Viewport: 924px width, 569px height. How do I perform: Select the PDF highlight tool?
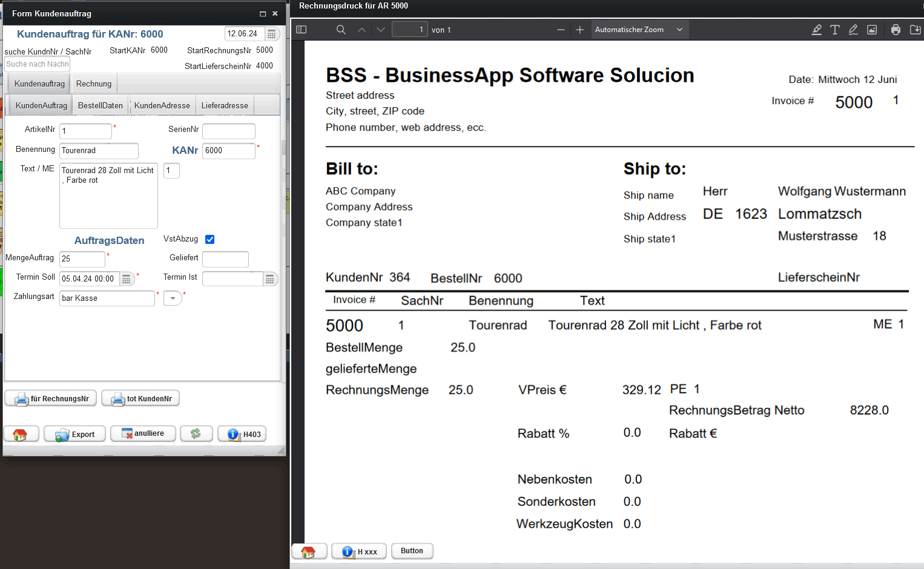coord(816,30)
